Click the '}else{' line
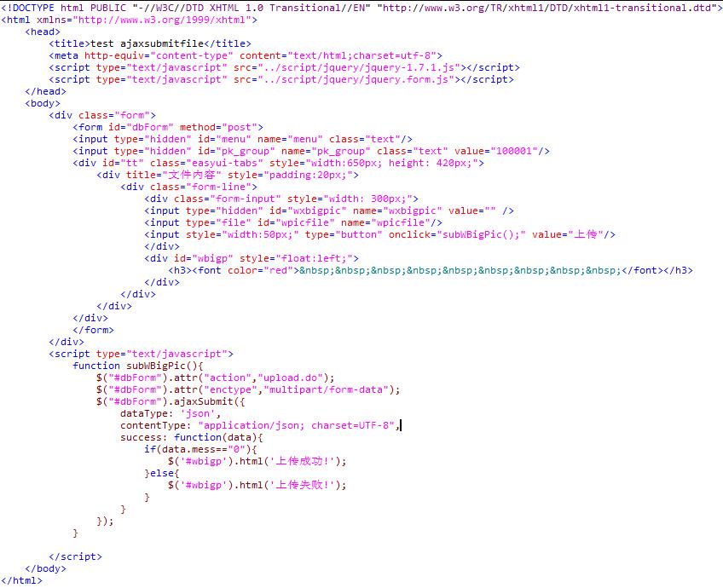This screenshot has height=588, width=723. pyautogui.click(x=162, y=473)
